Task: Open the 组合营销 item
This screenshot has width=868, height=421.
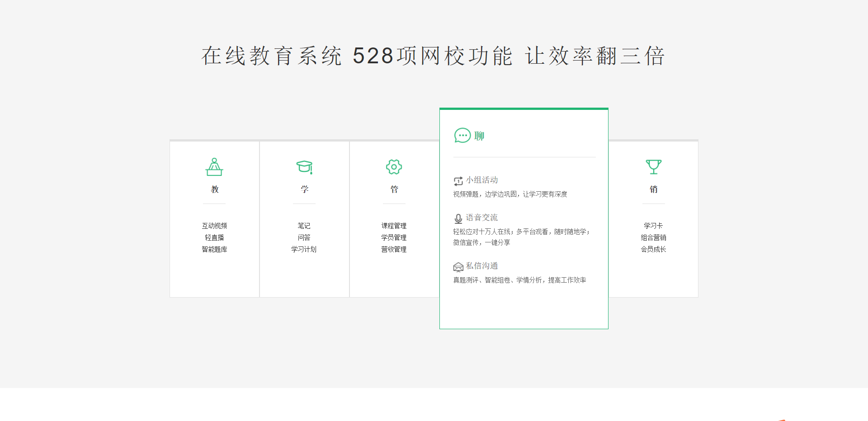Action: [x=653, y=237]
